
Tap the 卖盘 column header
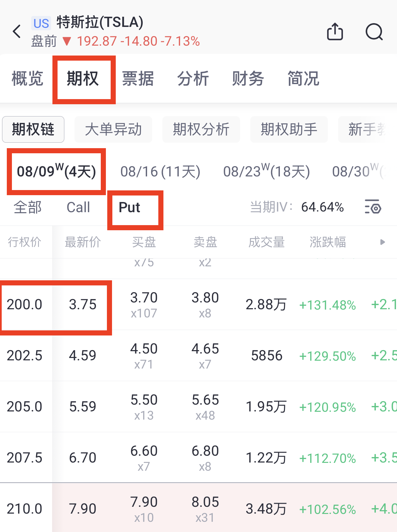point(205,242)
